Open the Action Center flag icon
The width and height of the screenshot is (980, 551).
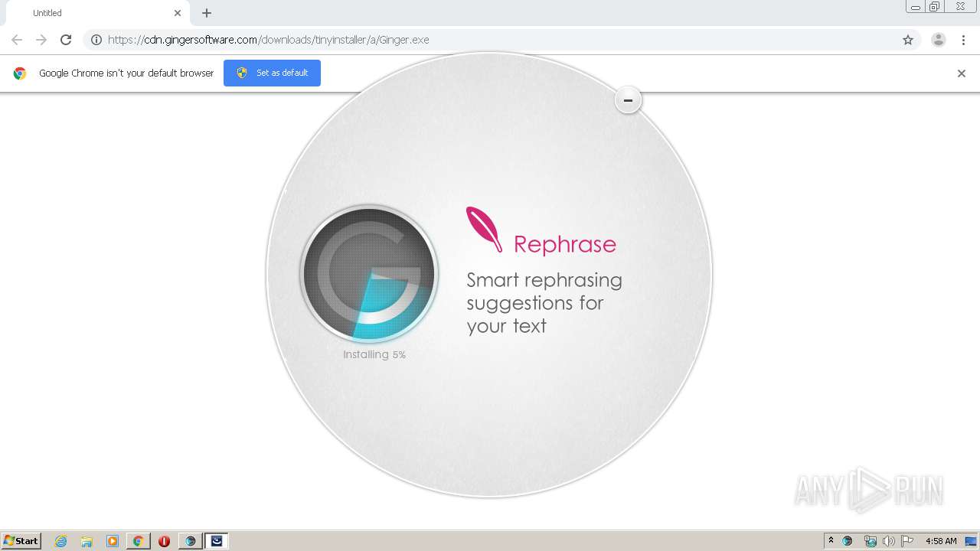[907, 541]
